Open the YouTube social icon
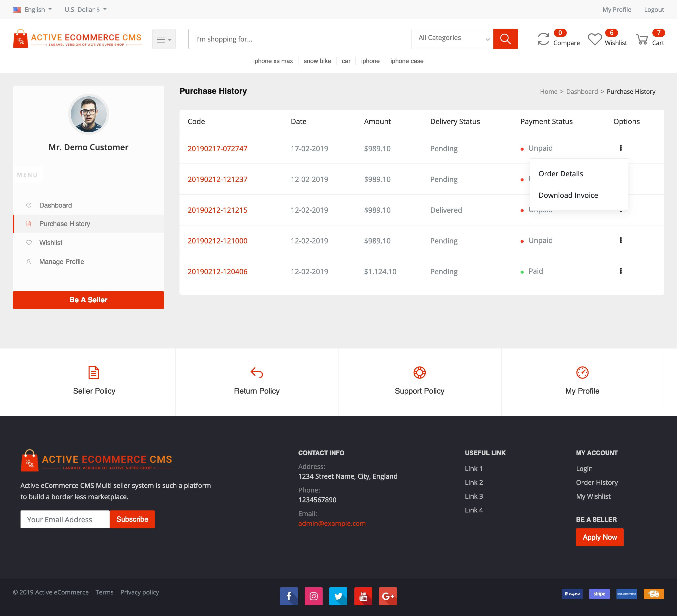 pos(363,596)
